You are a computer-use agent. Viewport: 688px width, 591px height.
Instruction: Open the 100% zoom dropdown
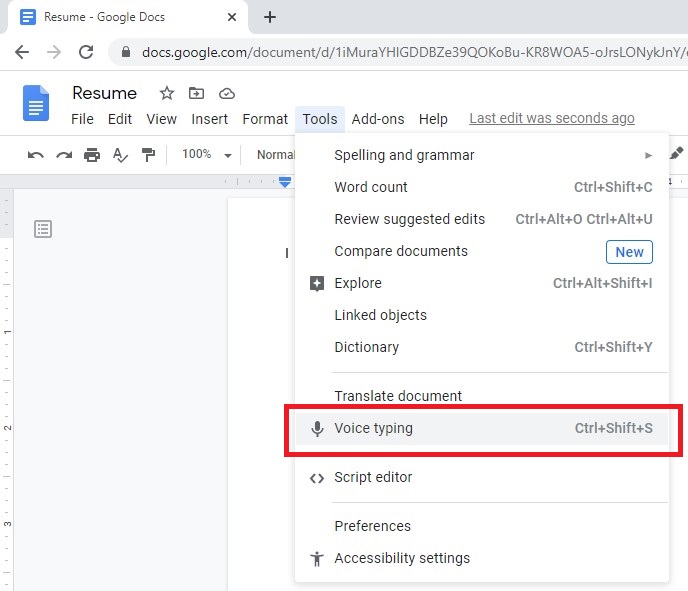pyautogui.click(x=205, y=155)
